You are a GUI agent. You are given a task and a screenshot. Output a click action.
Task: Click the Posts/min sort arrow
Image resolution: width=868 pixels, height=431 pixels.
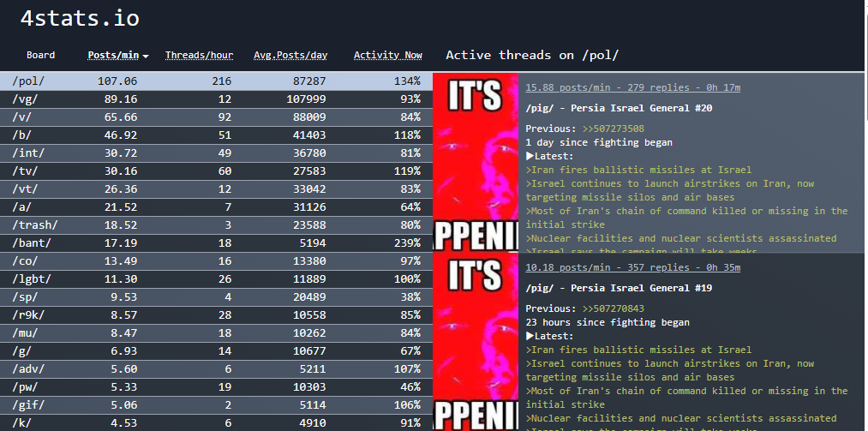click(x=145, y=56)
